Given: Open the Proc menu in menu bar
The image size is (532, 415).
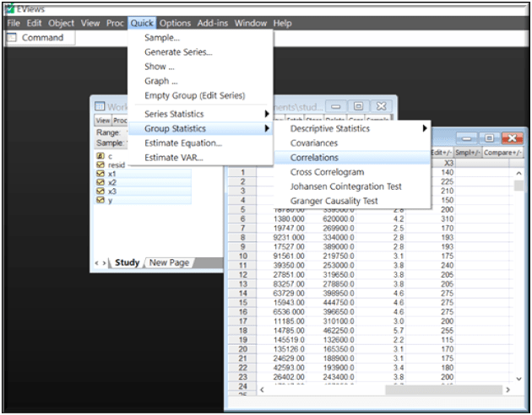Looking at the screenshot, I should 115,24.
